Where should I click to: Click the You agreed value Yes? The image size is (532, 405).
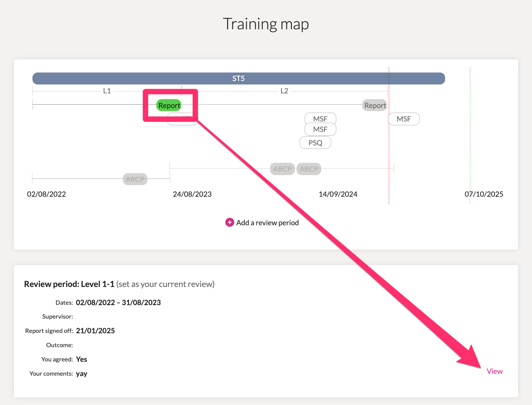[81, 359]
